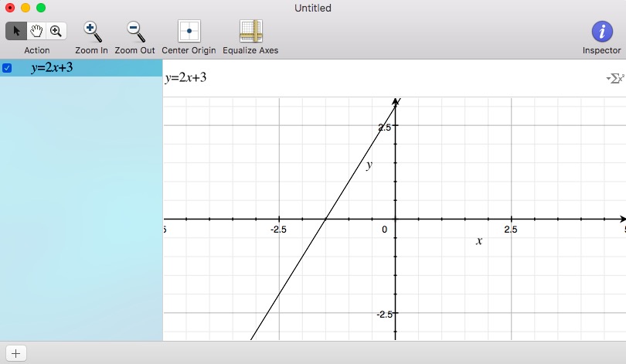Click the Zoom In toolbar icon

[x=91, y=31]
